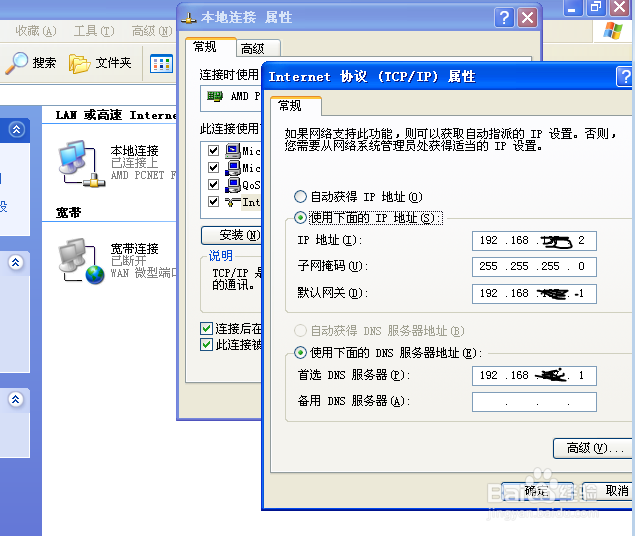Click the 已断开 status text
This screenshot has height=536, width=635.
tap(128, 261)
